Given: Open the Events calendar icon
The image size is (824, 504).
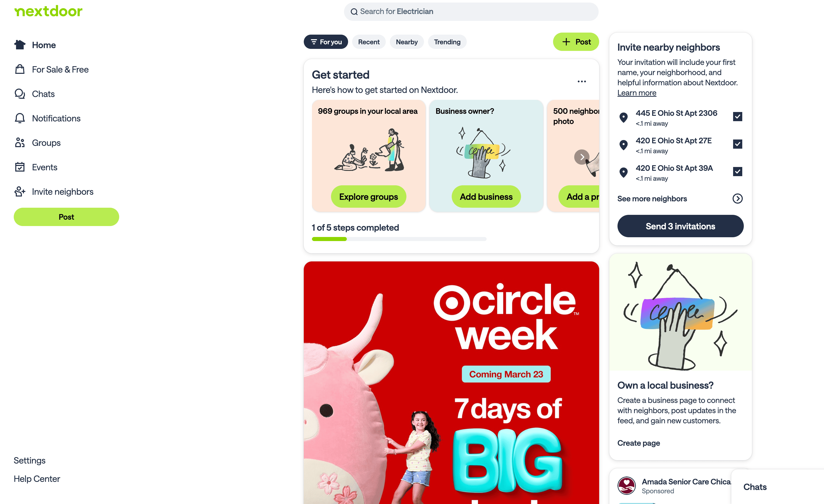Looking at the screenshot, I should [20, 167].
